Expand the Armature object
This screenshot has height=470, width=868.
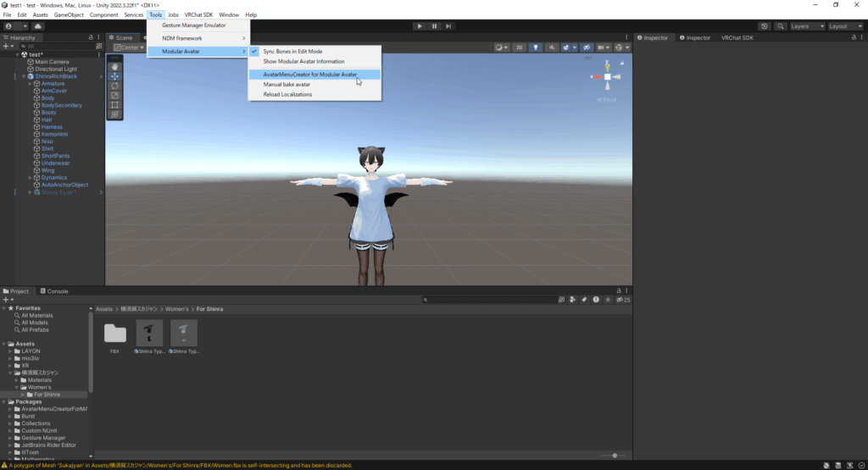[x=30, y=84]
